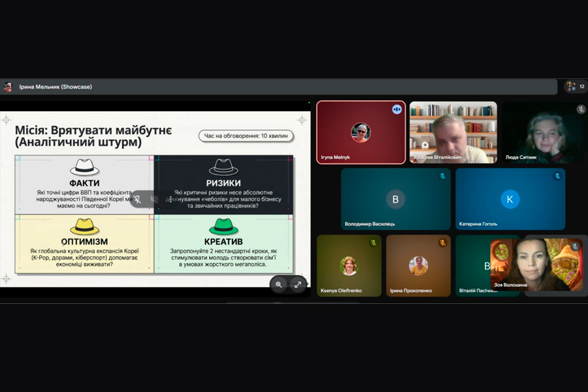Click the K avatar of Катерина Гоголь
588x392 pixels.
pos(510,199)
